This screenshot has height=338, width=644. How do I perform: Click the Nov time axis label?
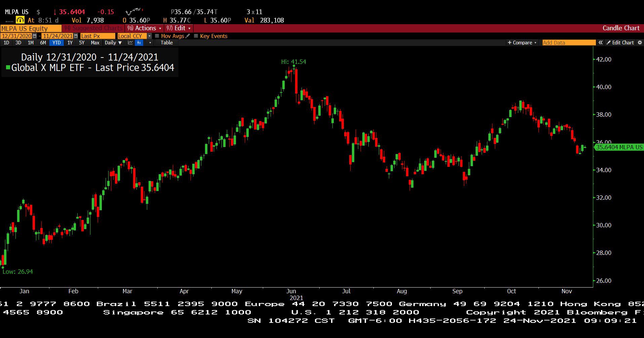(x=567, y=291)
